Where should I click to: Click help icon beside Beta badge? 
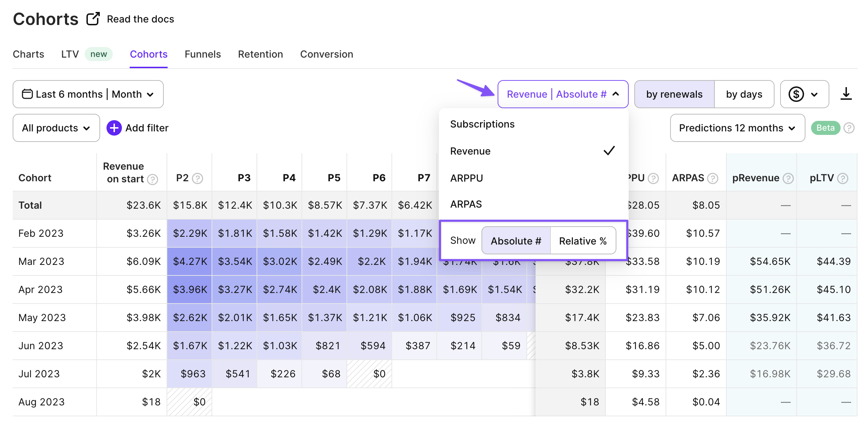849,128
